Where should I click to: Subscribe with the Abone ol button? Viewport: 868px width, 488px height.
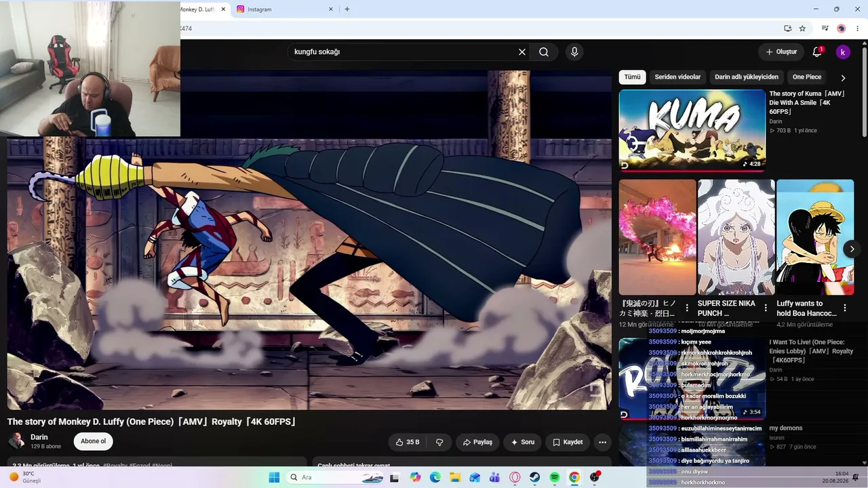[93, 441]
